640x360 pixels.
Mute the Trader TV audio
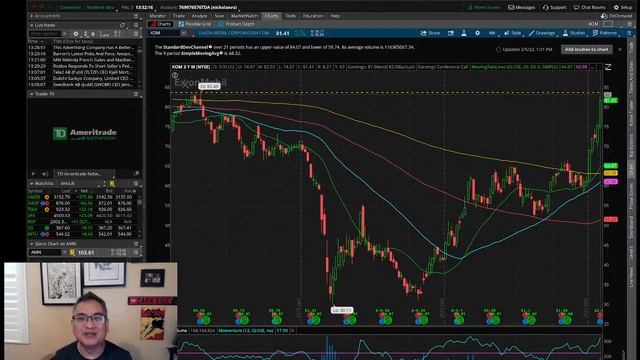coord(45,174)
